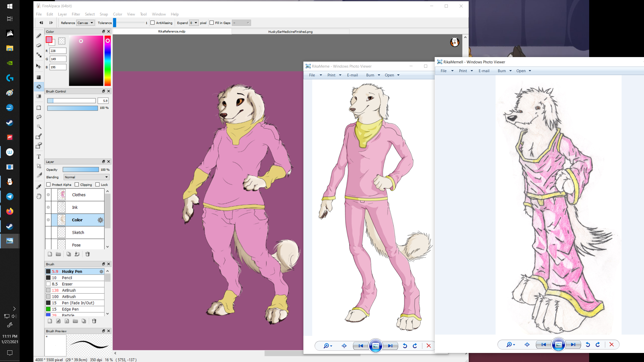The height and width of the screenshot is (362, 644).
Task: Switch to HuskyEarMedicineFinished.png tab
Action: pyautogui.click(x=290, y=32)
